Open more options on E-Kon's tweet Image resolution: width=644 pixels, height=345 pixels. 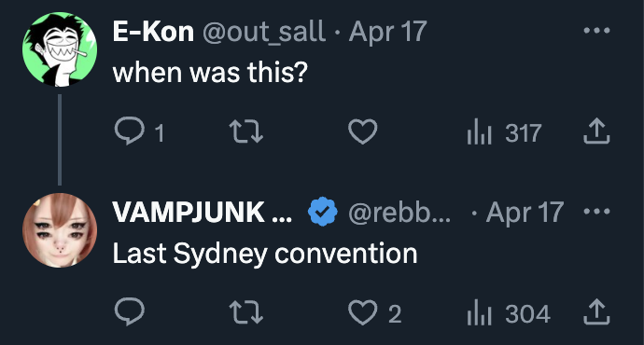point(596,31)
